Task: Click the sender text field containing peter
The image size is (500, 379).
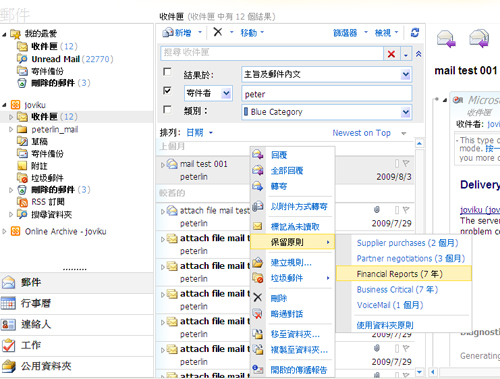Action: tap(327, 94)
